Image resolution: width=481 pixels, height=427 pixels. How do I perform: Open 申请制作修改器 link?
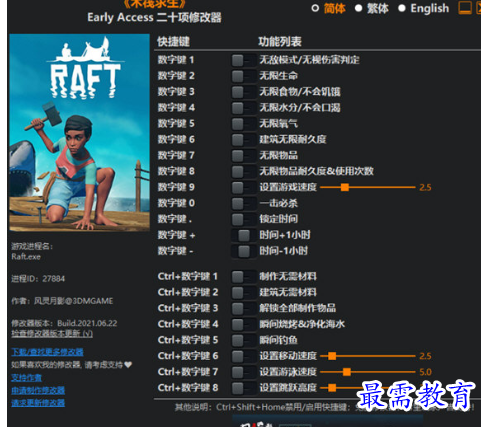click(x=38, y=390)
